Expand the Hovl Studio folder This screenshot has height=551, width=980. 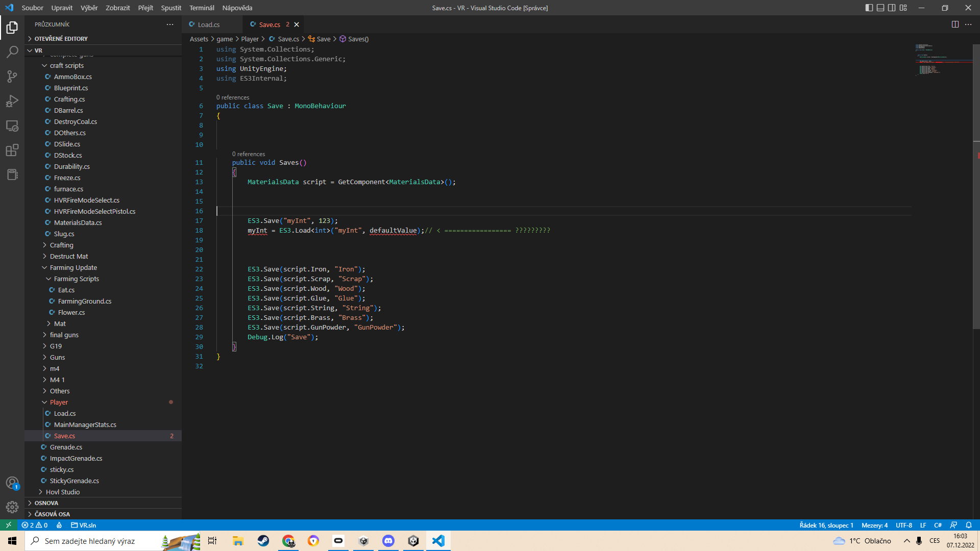pos(103,492)
